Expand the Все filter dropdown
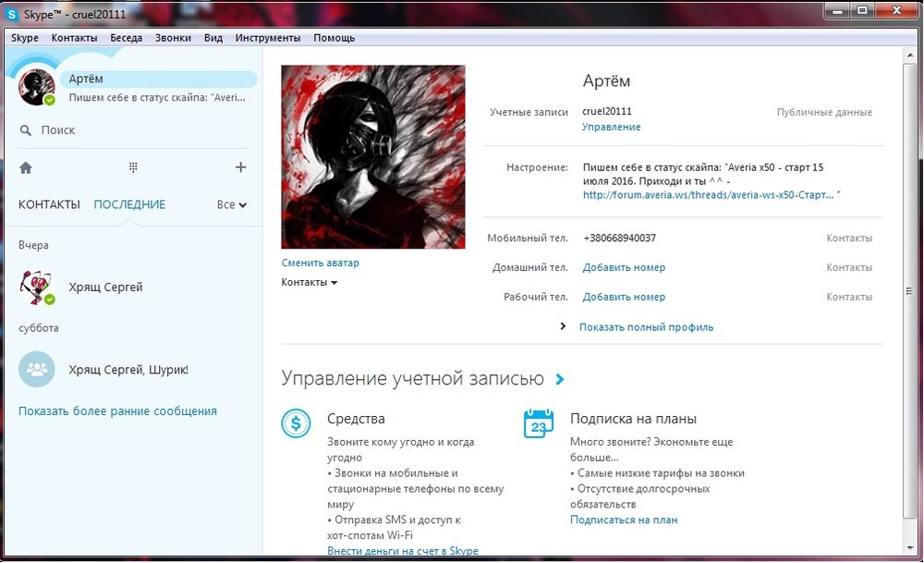Viewport: 924px width, 563px height. click(x=232, y=204)
